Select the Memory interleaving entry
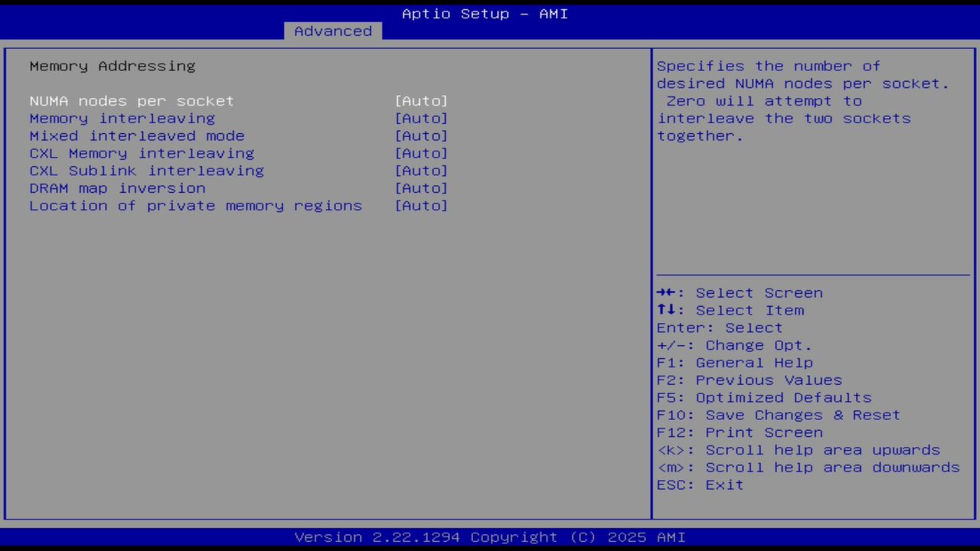The height and width of the screenshot is (551, 980). pyautogui.click(x=122, y=118)
